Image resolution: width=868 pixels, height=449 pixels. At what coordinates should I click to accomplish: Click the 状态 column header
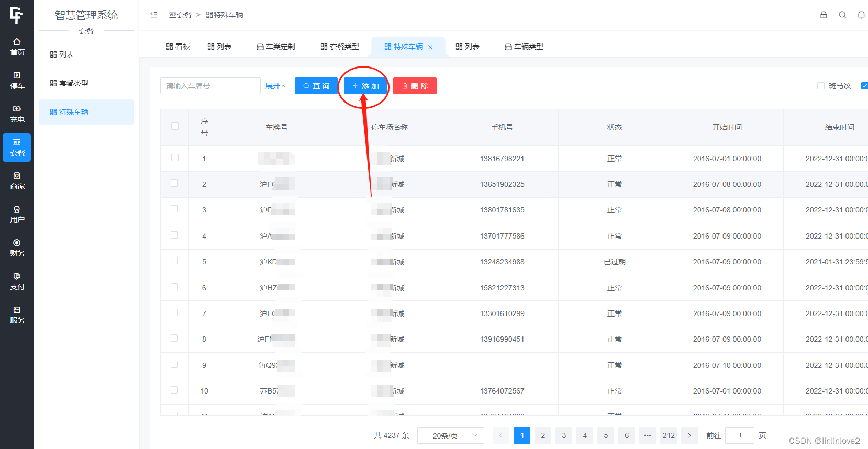tap(615, 127)
